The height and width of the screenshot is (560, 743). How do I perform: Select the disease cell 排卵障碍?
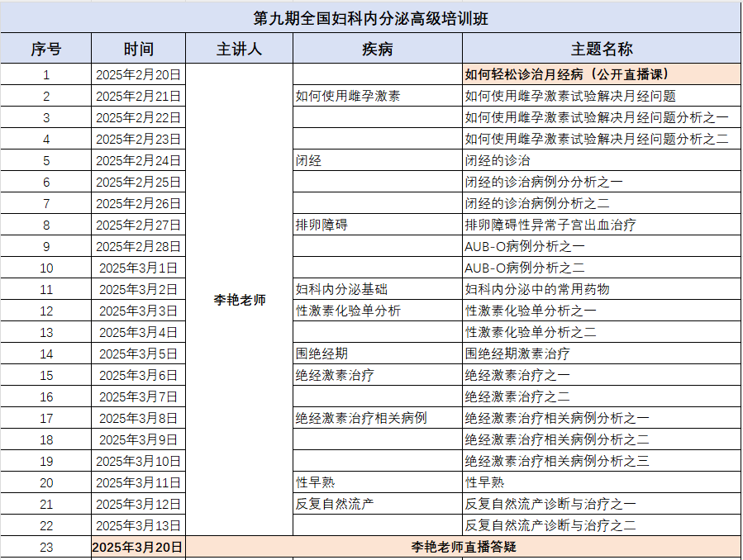[378, 225]
